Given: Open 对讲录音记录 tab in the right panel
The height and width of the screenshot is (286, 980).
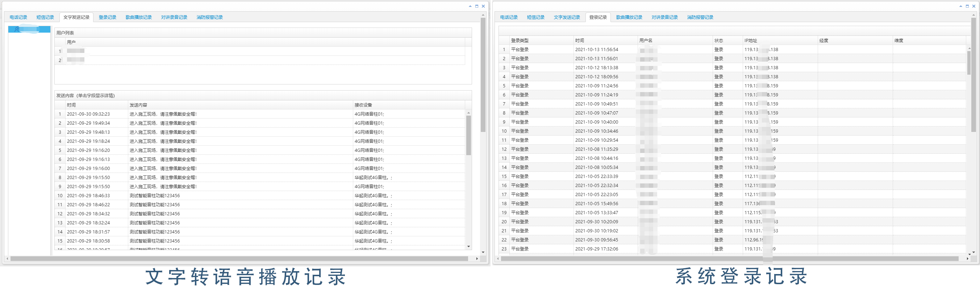Looking at the screenshot, I should click(x=664, y=17).
